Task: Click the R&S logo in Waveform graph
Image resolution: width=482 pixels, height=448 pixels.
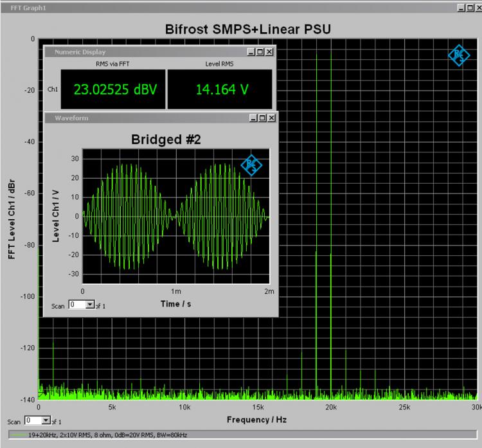Action: tap(251, 165)
